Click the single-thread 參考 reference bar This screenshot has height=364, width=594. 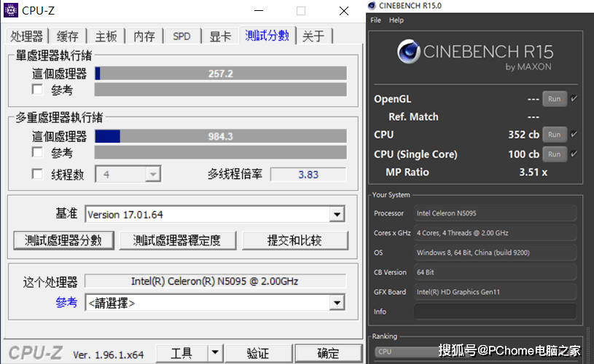(x=221, y=90)
